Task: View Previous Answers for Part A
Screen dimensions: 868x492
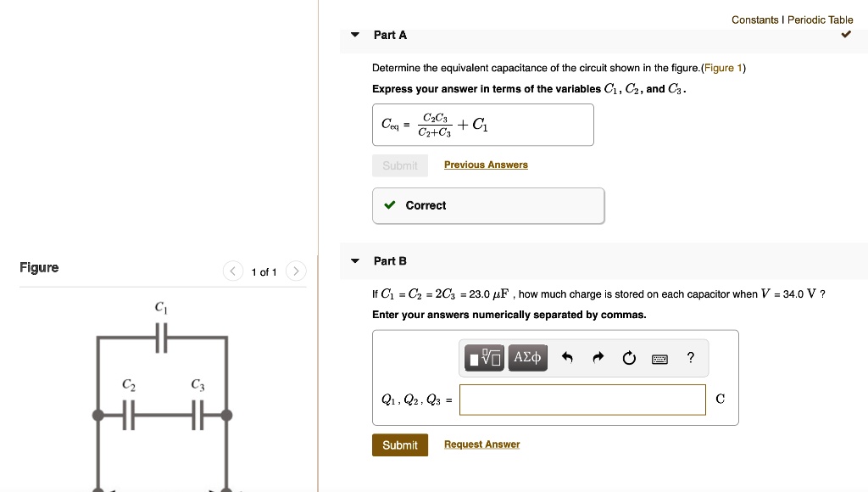Action: [x=486, y=164]
